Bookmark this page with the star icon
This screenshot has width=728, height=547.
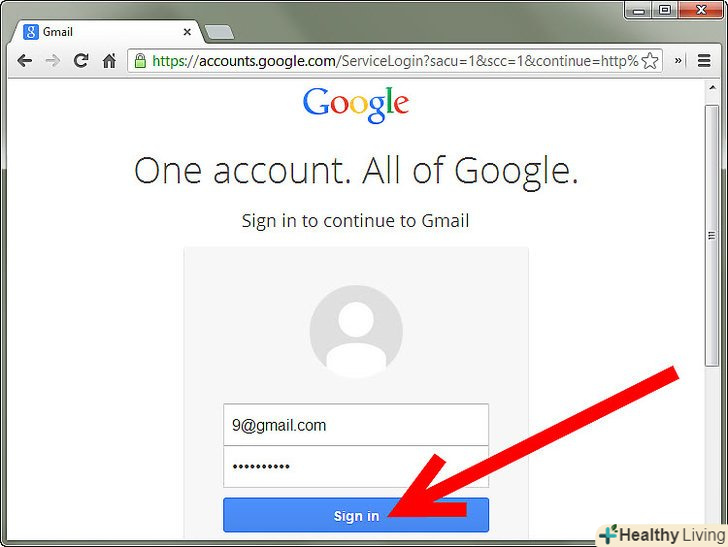point(650,61)
